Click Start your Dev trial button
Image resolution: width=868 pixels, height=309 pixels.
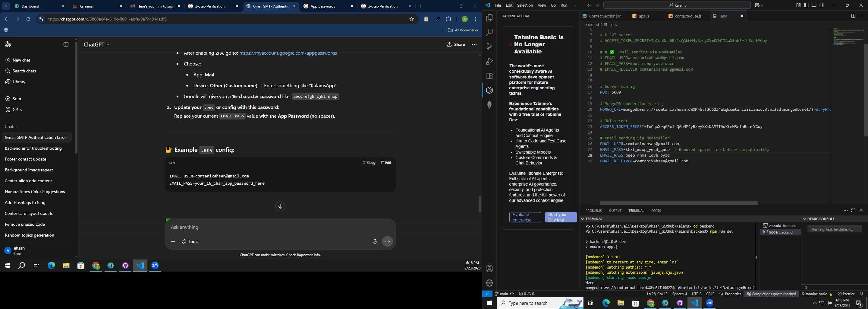coord(561,217)
